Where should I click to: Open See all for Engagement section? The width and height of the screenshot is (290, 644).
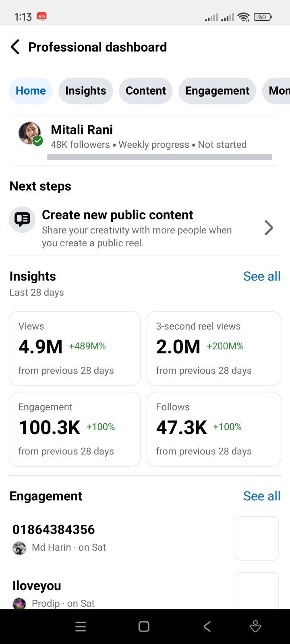(x=262, y=496)
